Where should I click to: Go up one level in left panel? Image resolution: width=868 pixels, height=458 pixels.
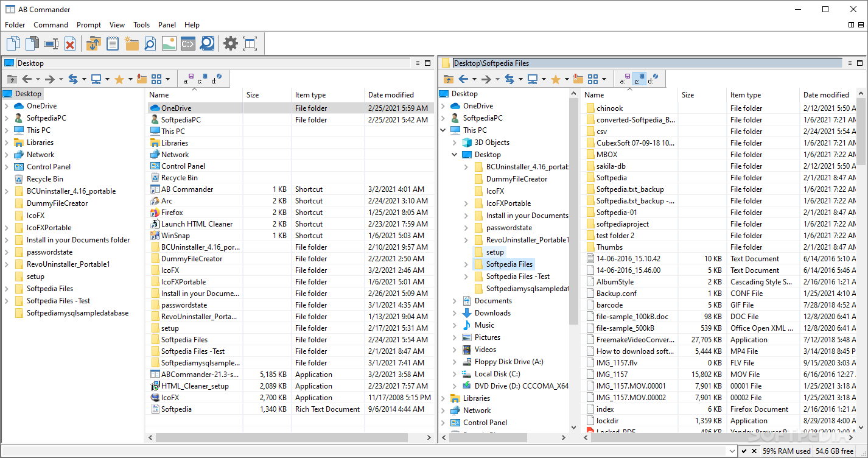[x=12, y=79]
